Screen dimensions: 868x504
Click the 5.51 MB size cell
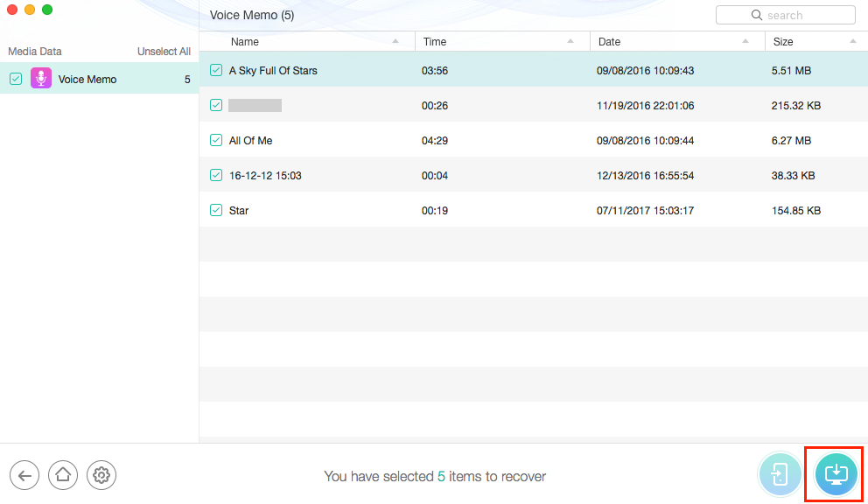click(x=791, y=71)
